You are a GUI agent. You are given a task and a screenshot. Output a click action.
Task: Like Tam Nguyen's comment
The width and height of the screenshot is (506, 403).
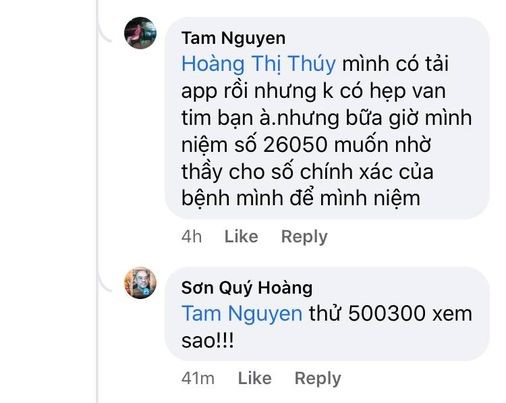coord(241,237)
